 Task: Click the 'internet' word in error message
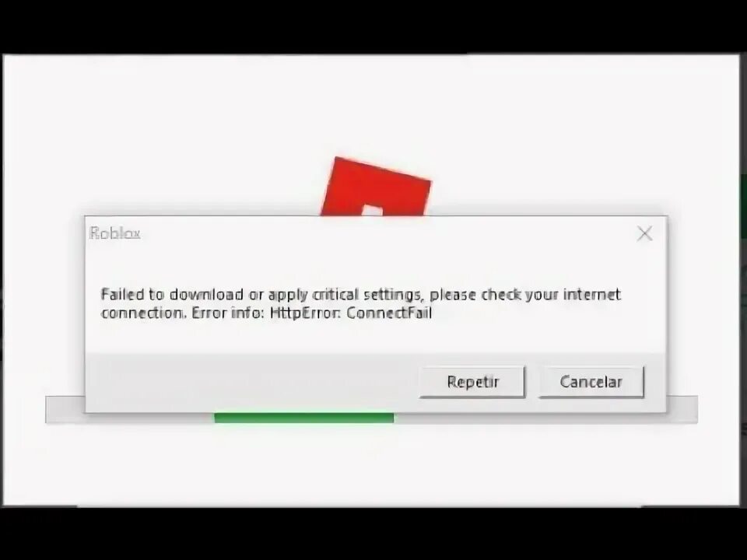(591, 294)
